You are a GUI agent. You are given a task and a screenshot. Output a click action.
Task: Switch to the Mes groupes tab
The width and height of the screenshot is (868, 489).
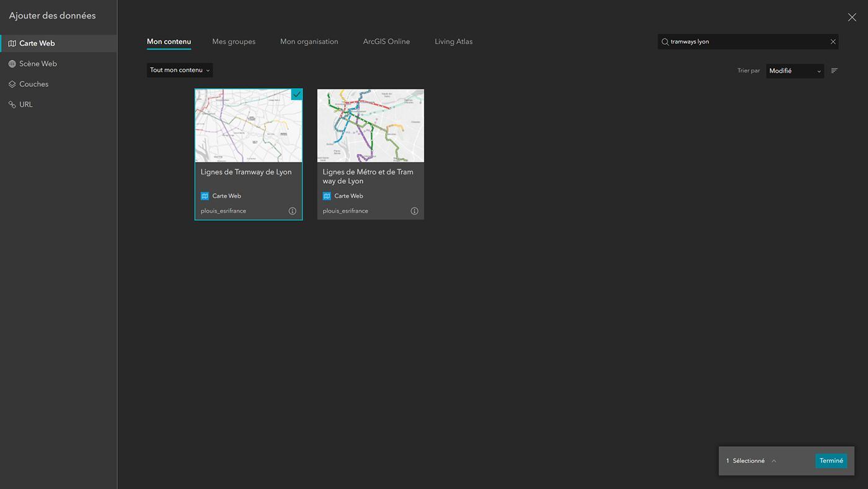pyautogui.click(x=234, y=42)
